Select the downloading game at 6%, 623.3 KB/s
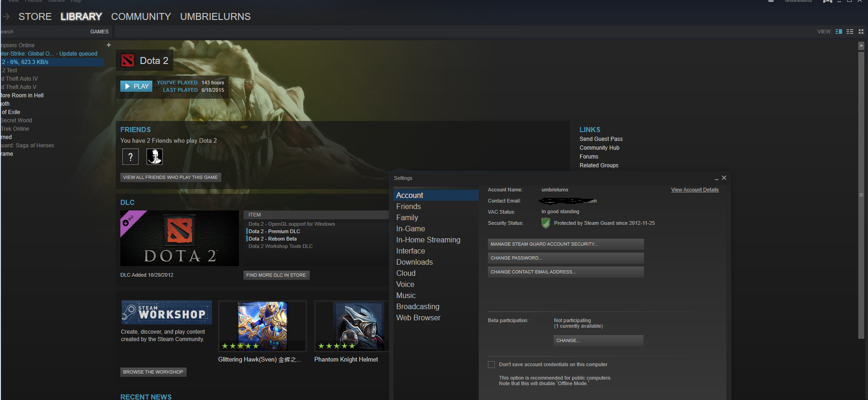 coord(52,62)
